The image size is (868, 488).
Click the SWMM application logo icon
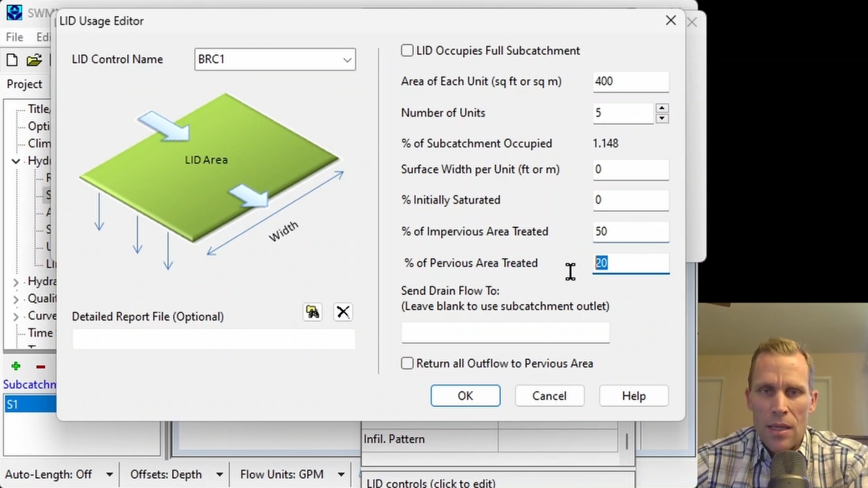(14, 12)
